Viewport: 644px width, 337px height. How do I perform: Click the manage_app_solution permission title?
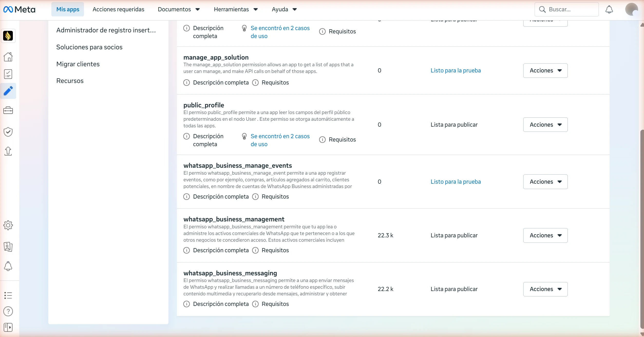216,57
